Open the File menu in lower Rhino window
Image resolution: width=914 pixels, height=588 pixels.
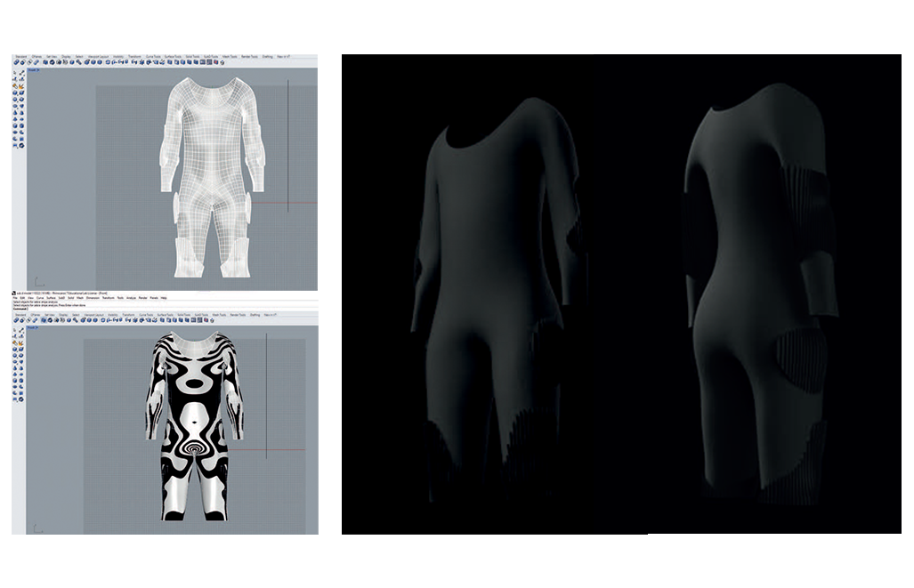15,298
